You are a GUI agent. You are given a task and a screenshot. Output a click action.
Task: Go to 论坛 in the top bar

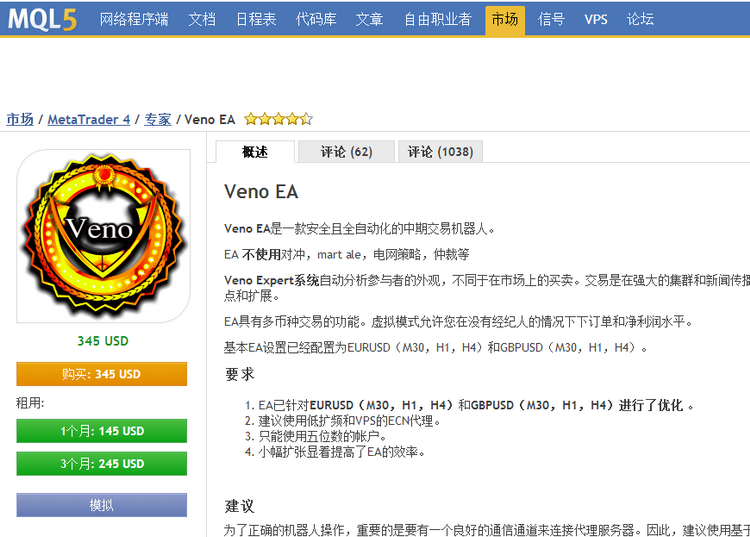(640, 19)
